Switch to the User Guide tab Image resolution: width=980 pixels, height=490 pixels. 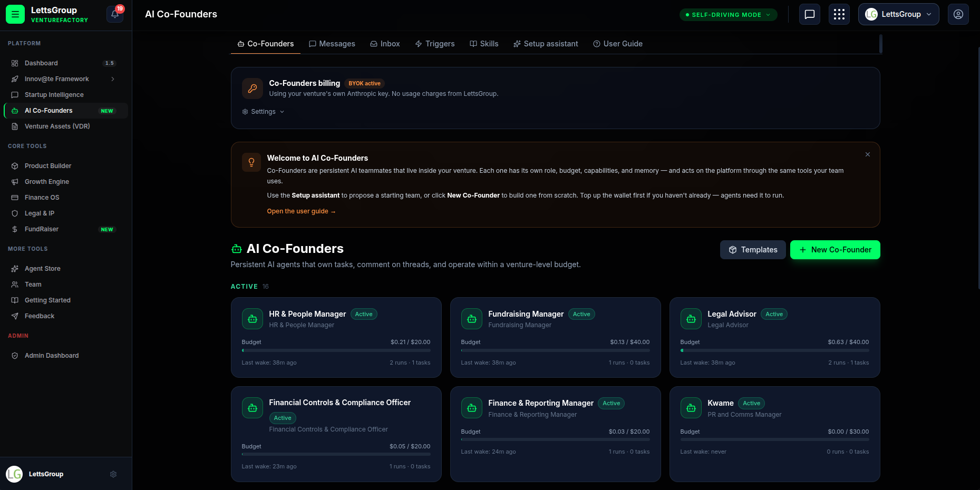pyautogui.click(x=618, y=44)
